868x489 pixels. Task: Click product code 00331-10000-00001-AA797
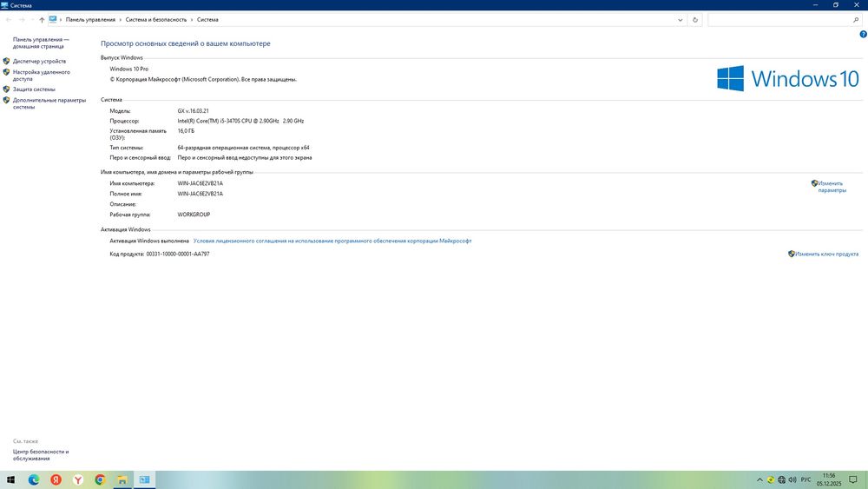[x=178, y=254]
